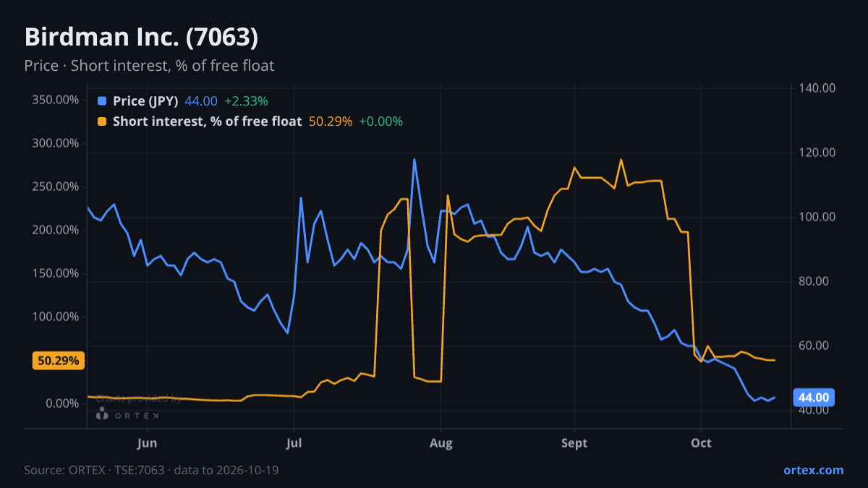
Task: Select the Aug x-axis label
Action: click(x=441, y=442)
